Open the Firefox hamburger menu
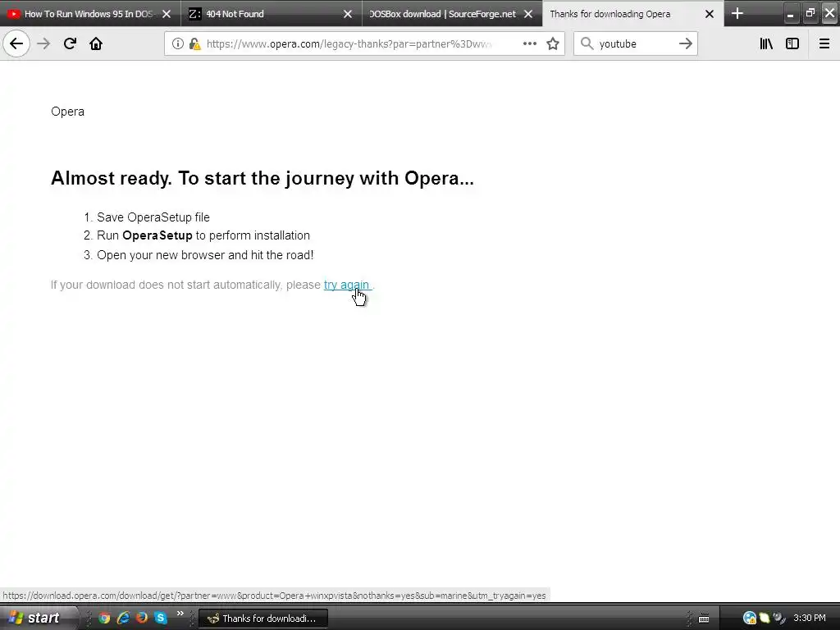The width and height of the screenshot is (840, 630). coord(824,43)
